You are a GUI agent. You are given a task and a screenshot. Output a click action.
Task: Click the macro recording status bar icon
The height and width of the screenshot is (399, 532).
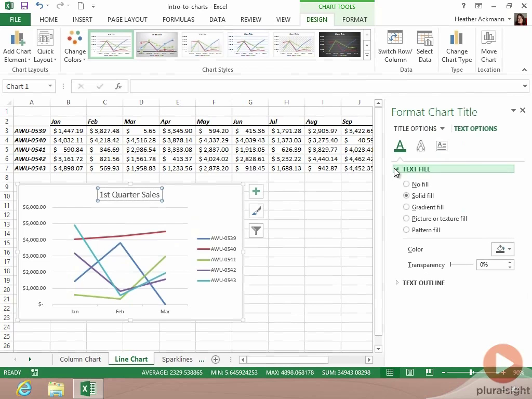pos(34,373)
